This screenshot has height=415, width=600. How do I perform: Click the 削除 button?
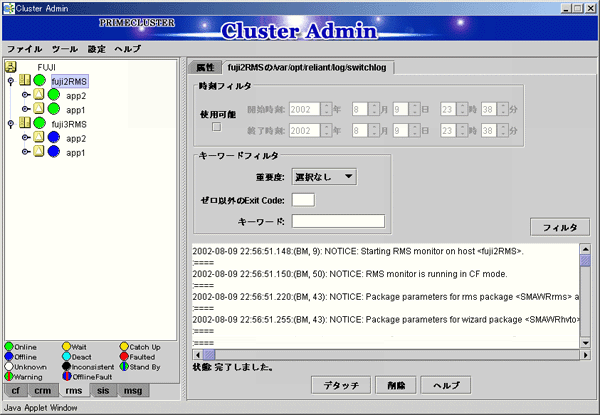pos(396,385)
